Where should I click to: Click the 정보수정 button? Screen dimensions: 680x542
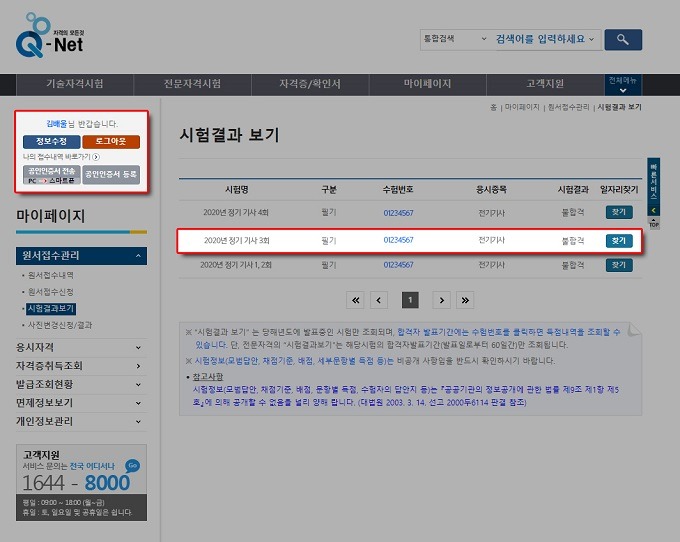tap(50, 142)
